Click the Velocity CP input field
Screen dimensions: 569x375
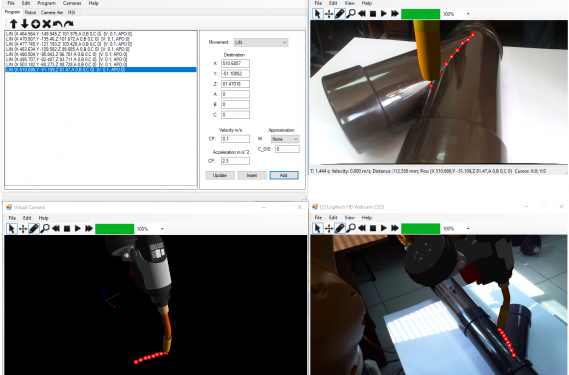coord(235,139)
